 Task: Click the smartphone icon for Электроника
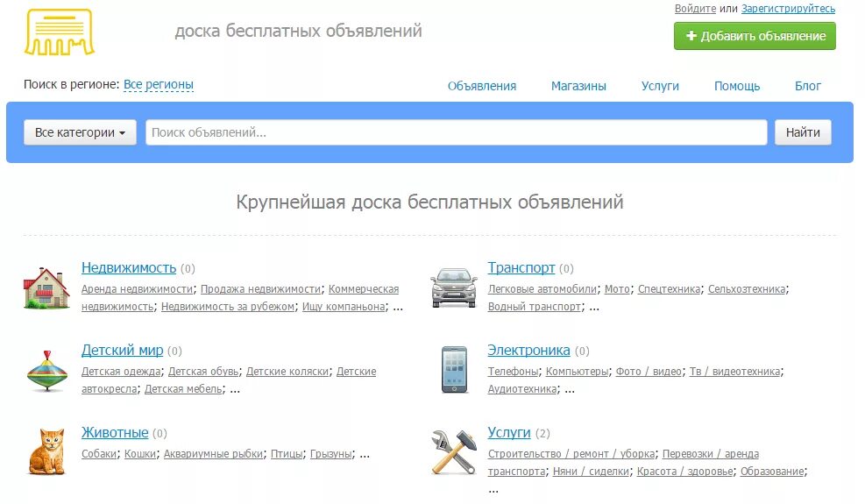click(454, 370)
